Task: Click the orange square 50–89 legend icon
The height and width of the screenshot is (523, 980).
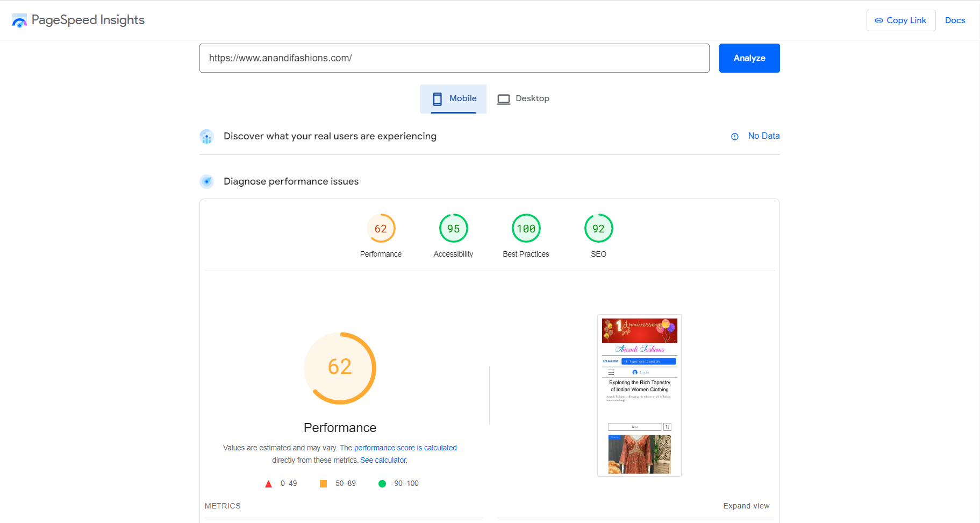Action: [x=323, y=484]
